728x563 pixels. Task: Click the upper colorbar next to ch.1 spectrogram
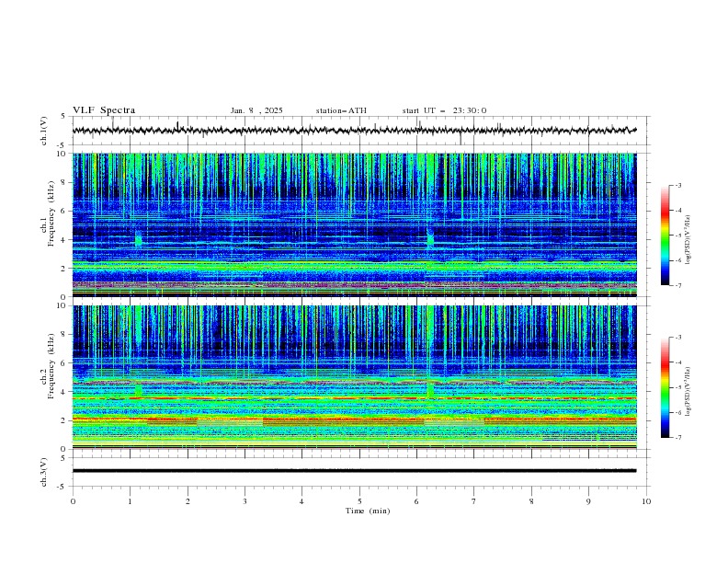pos(665,236)
